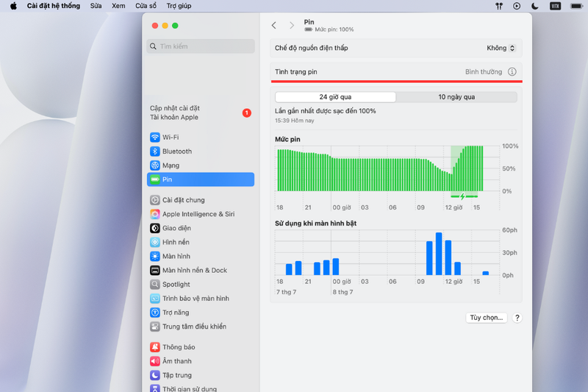Open the Xem menu
The height and width of the screenshot is (392, 588).
[x=118, y=6]
